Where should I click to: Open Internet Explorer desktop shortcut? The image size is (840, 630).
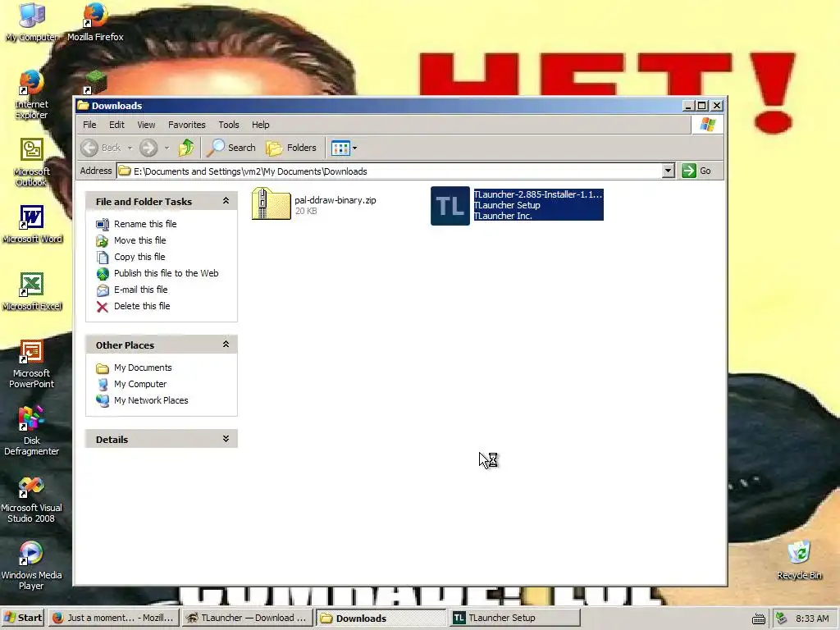(x=31, y=95)
